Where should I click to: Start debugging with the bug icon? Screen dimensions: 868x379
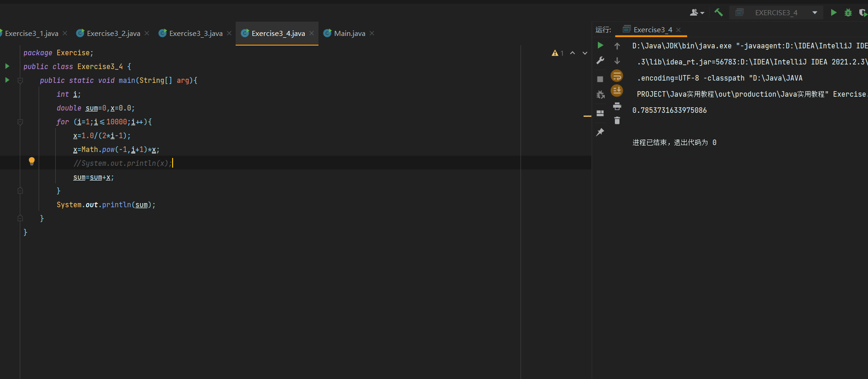pos(848,12)
